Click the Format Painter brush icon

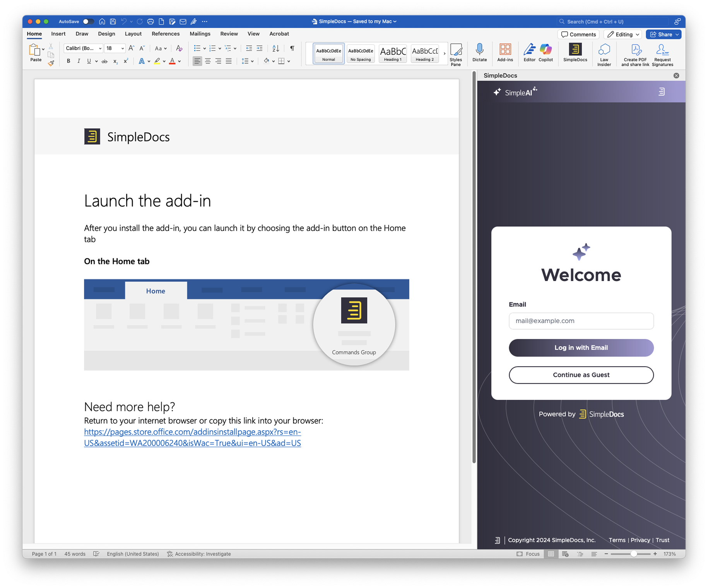[x=51, y=63]
